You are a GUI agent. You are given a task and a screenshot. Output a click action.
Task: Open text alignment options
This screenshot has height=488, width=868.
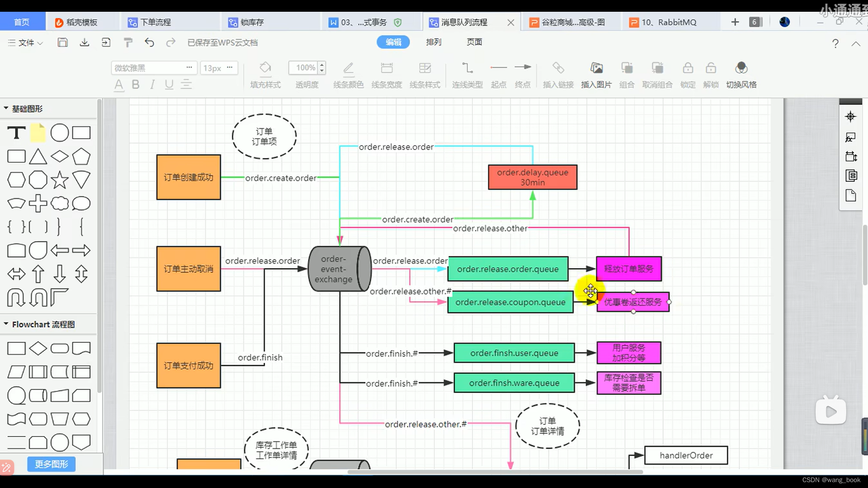click(186, 84)
